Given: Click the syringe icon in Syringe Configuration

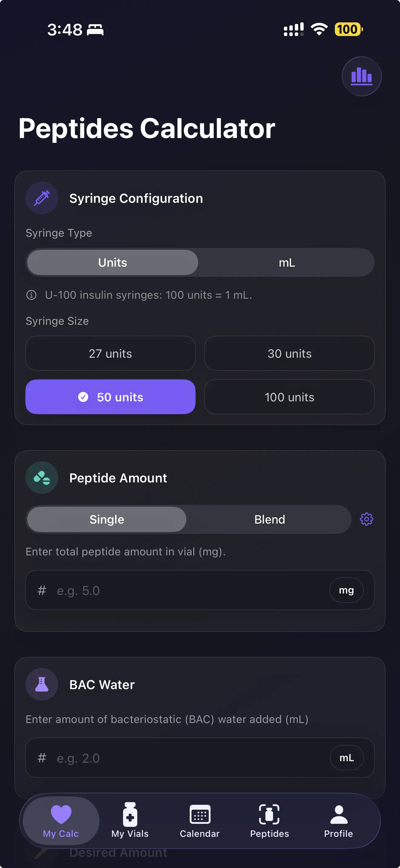Looking at the screenshot, I should coord(42,198).
